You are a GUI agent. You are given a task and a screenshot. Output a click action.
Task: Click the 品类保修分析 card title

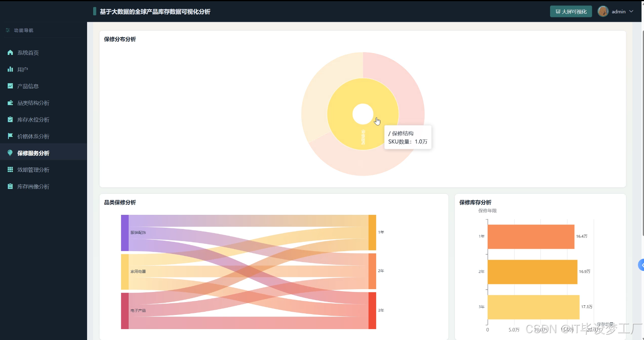[120, 202]
